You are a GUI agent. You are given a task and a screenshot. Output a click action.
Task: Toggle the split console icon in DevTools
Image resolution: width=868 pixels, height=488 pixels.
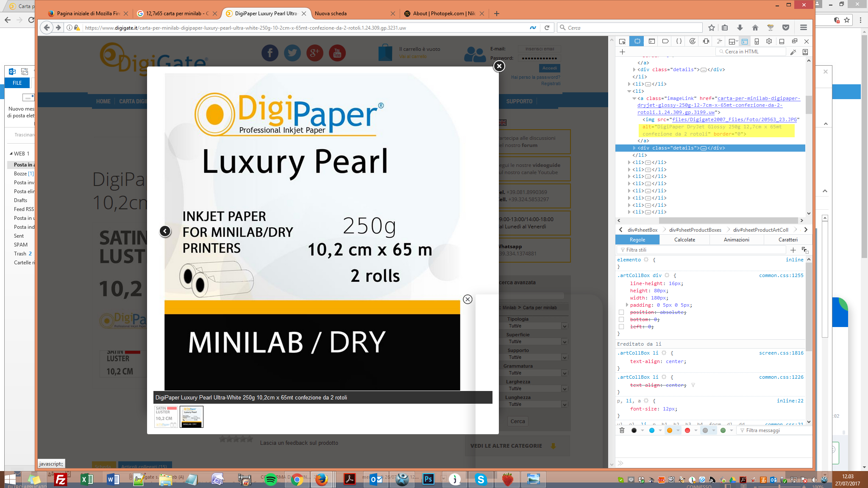[745, 41]
